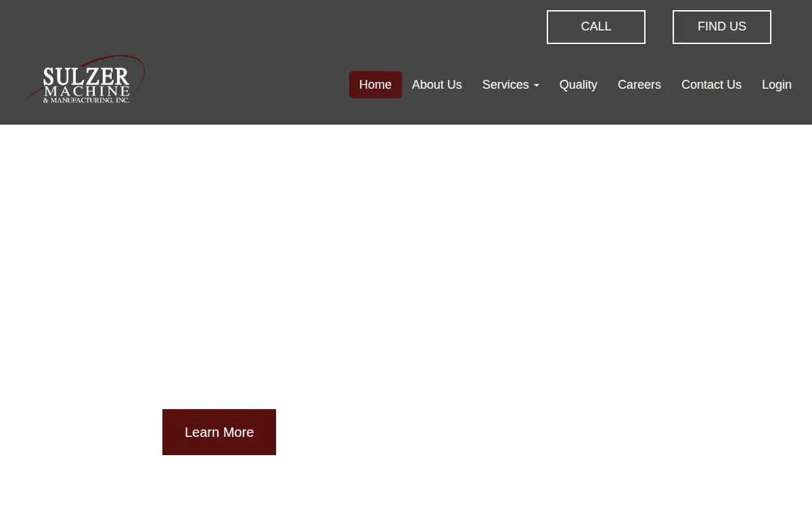This screenshot has height=508, width=812.
Task: Visit the Careers page
Action: tap(639, 85)
